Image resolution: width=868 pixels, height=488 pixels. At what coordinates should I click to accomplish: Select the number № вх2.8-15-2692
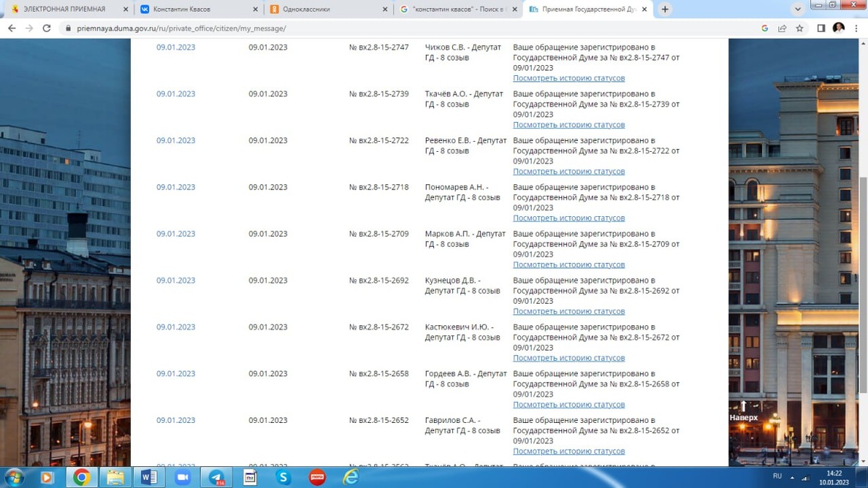pyautogui.click(x=378, y=281)
